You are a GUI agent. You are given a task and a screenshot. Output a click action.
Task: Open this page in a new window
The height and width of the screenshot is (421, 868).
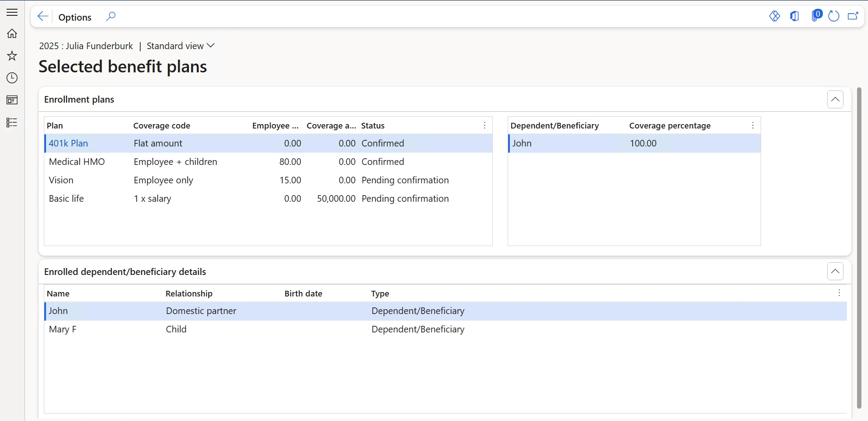[x=853, y=16]
